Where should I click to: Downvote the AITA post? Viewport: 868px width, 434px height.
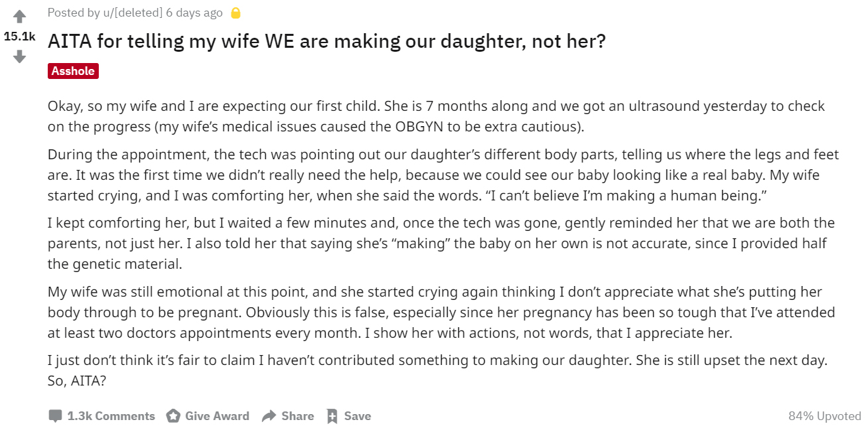tap(19, 57)
